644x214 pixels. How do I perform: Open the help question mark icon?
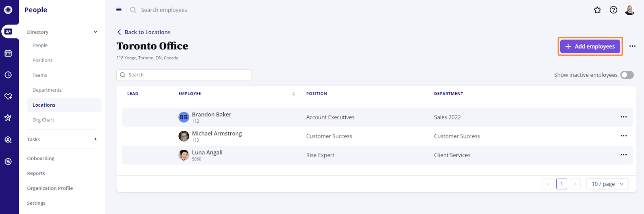613,10
